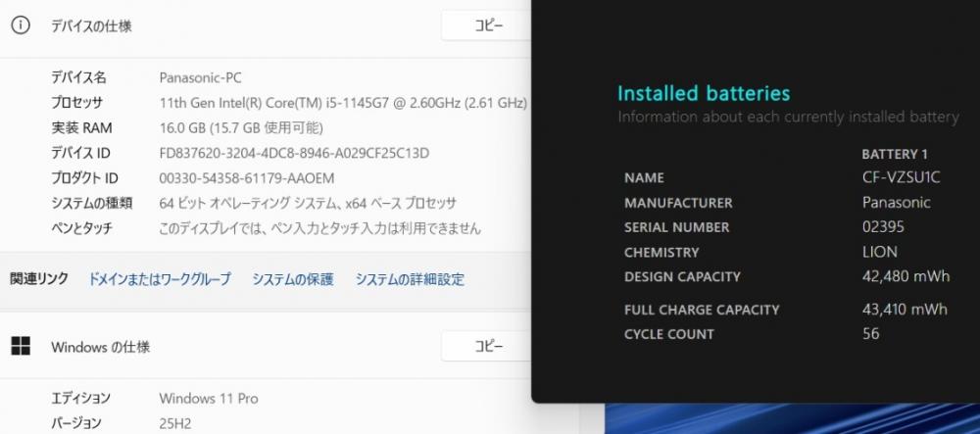Viewport: 980px width, 434px height.
Task: Select the product ID 00330-54358-61179-AAOEM
Action: click(247, 178)
